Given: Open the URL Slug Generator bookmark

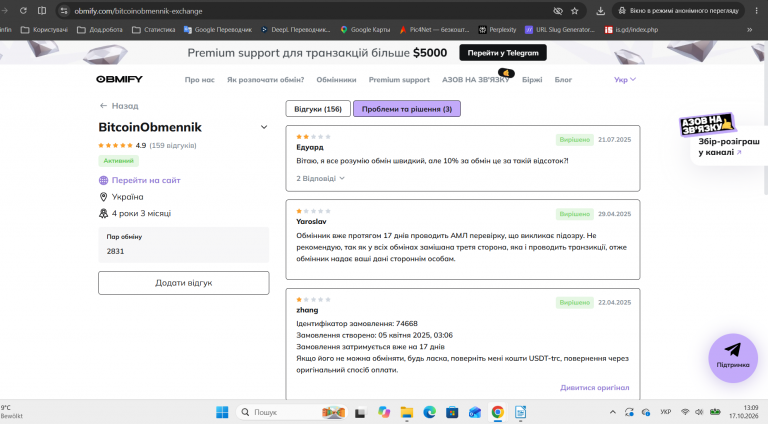Looking at the screenshot, I should tap(559, 30).
